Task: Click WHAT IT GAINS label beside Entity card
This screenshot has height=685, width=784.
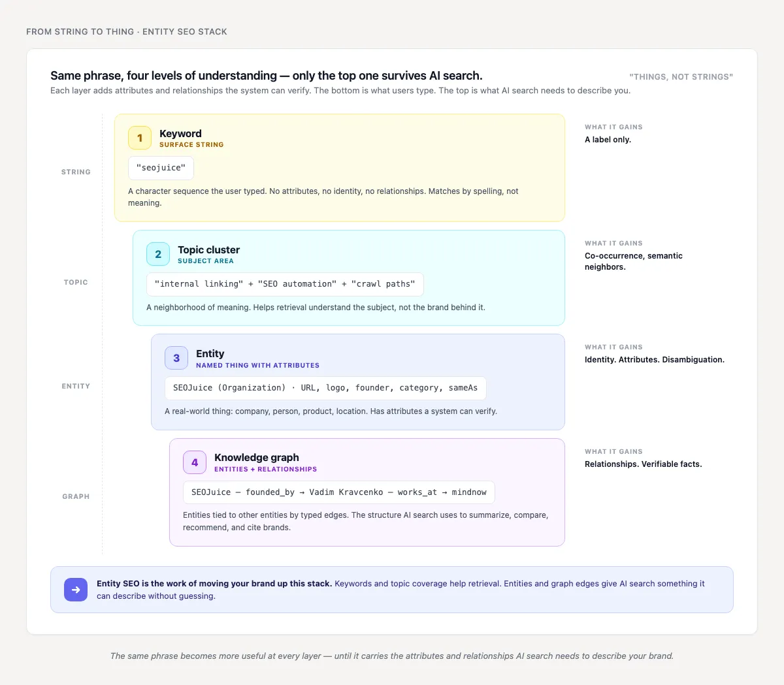Action: point(613,347)
